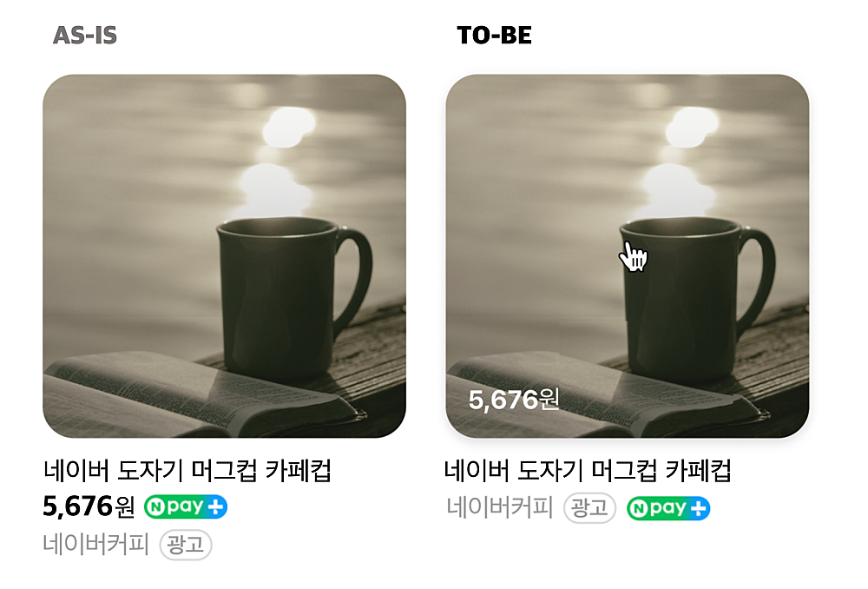Click the 네이버커피 seller name in TO-BE card
Screen dimensions: 868x589
click(500, 507)
